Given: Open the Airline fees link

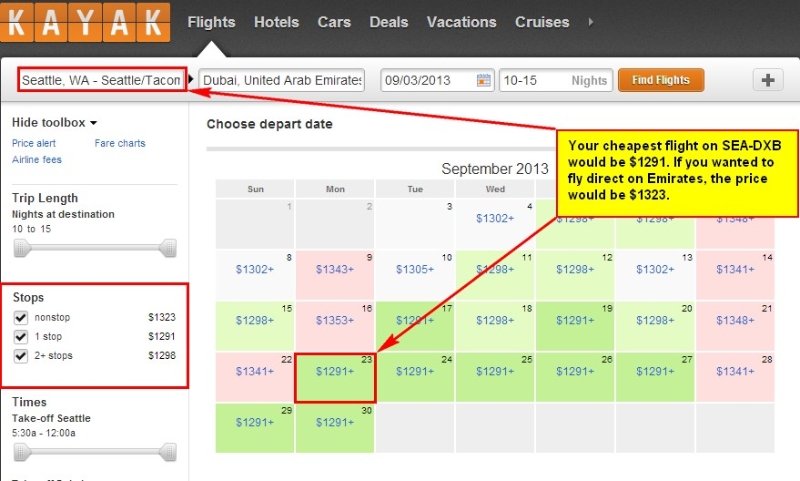Looking at the screenshot, I should 37,160.
